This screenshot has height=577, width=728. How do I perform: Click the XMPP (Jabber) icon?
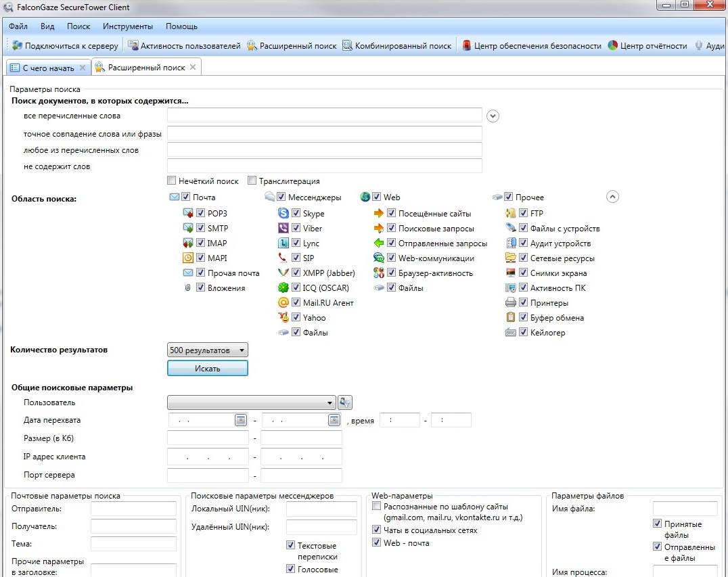pos(283,273)
